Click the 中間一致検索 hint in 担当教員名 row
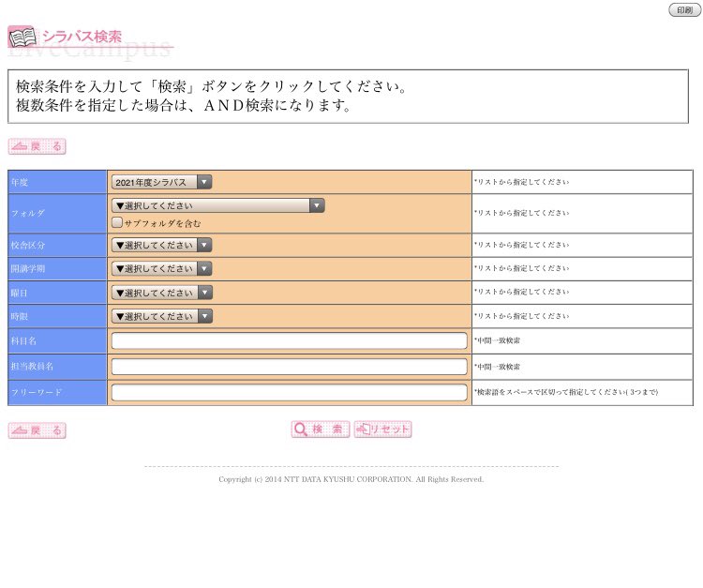The height and width of the screenshot is (588, 703). tap(497, 367)
